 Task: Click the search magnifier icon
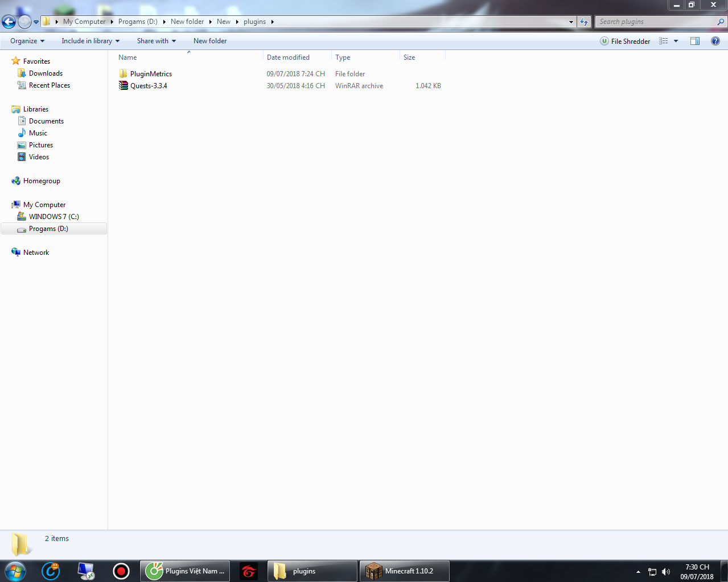(721, 22)
